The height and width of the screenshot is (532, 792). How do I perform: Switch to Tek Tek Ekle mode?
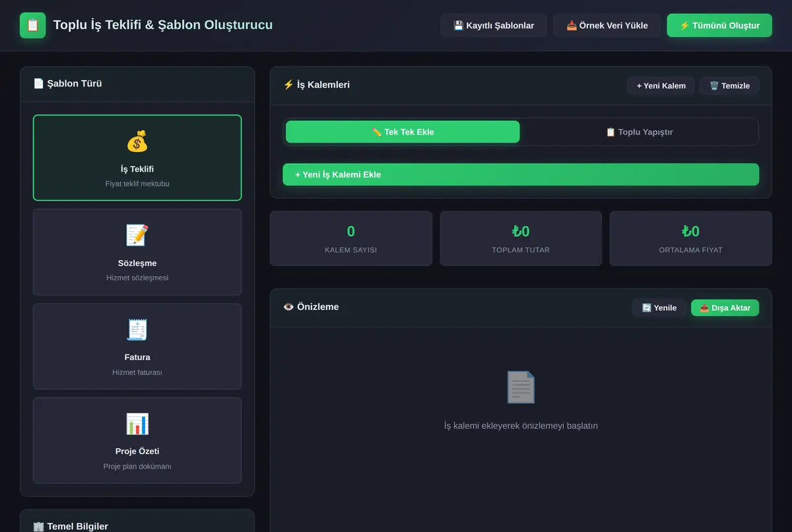tap(403, 132)
